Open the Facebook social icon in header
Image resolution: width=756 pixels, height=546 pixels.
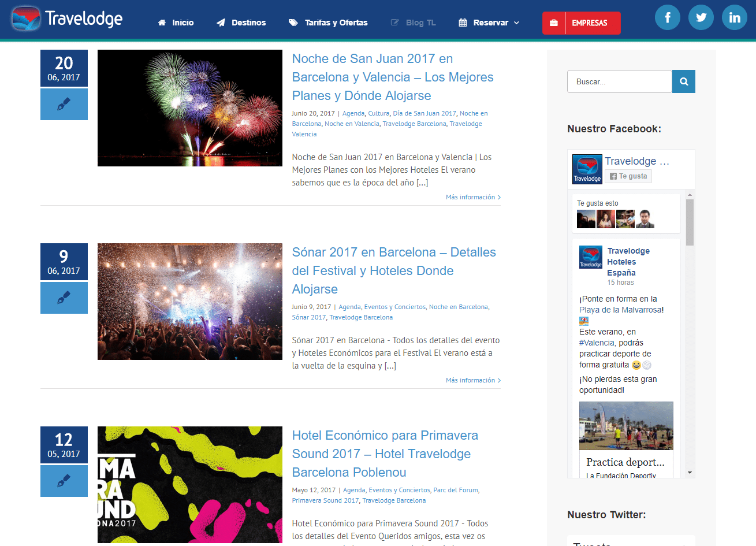coord(668,17)
